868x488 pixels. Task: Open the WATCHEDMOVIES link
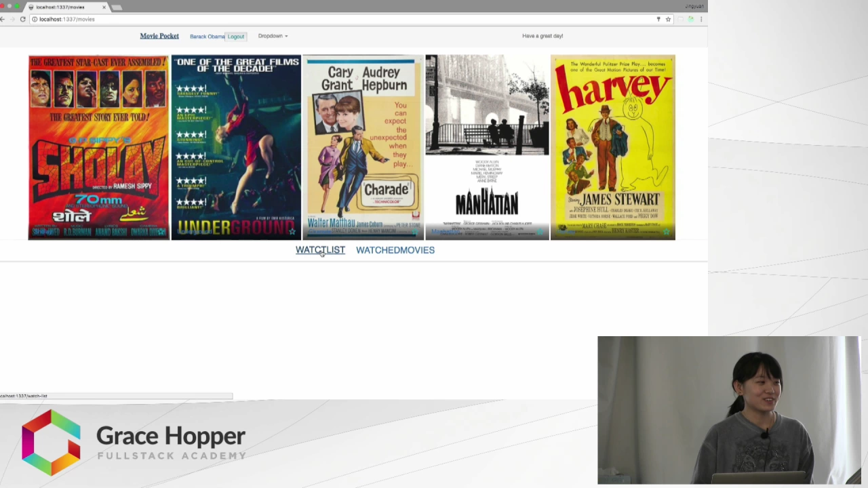[395, 250]
